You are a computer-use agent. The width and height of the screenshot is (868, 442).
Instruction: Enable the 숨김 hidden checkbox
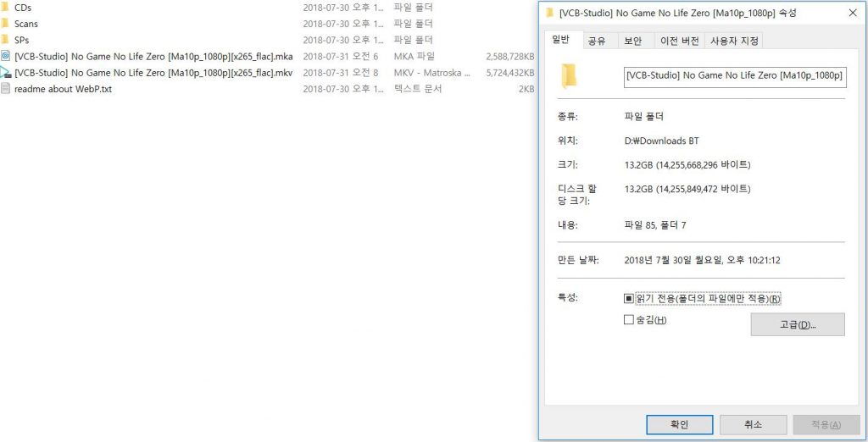pos(628,320)
